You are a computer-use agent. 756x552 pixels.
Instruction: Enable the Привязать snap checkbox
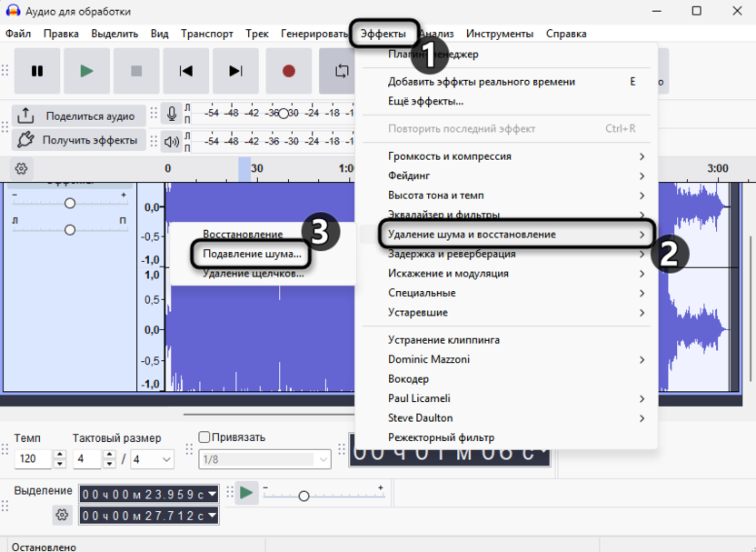click(204, 437)
